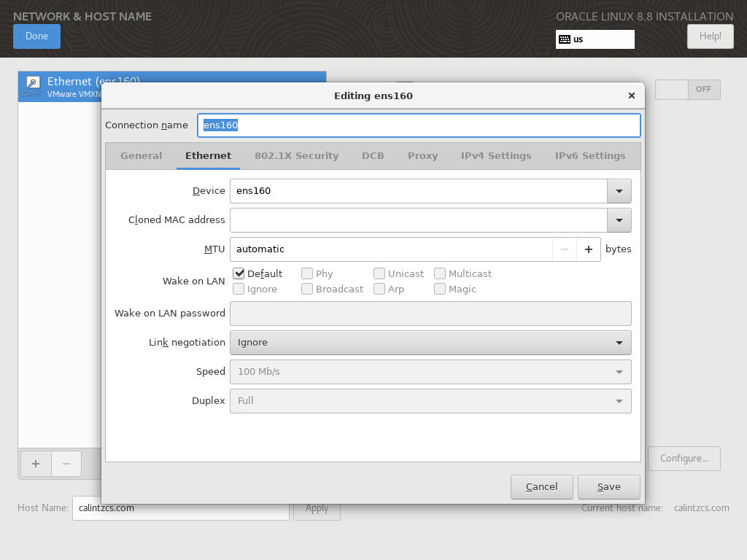Open the Link negotiation dropdown

click(430, 343)
